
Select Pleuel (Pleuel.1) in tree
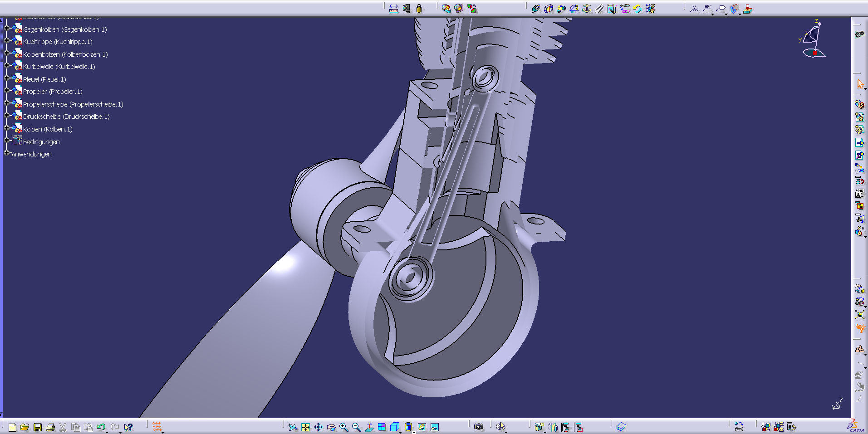tap(44, 79)
